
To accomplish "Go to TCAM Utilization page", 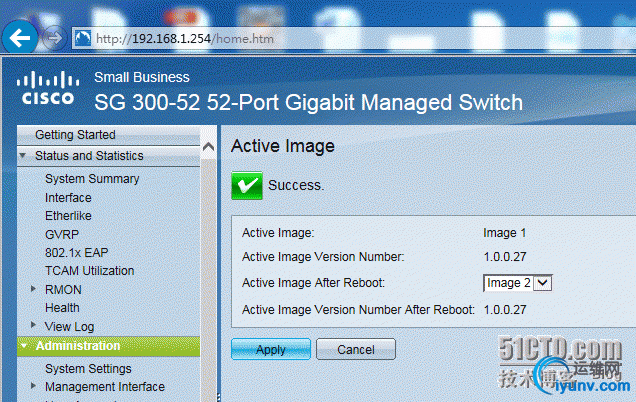I will [x=89, y=271].
